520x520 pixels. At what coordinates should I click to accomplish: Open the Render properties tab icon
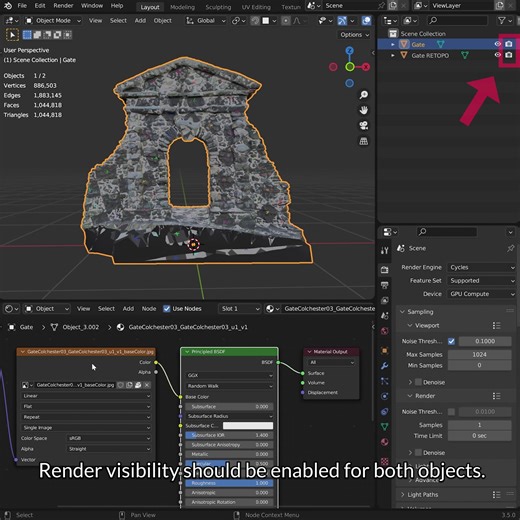(x=384, y=270)
